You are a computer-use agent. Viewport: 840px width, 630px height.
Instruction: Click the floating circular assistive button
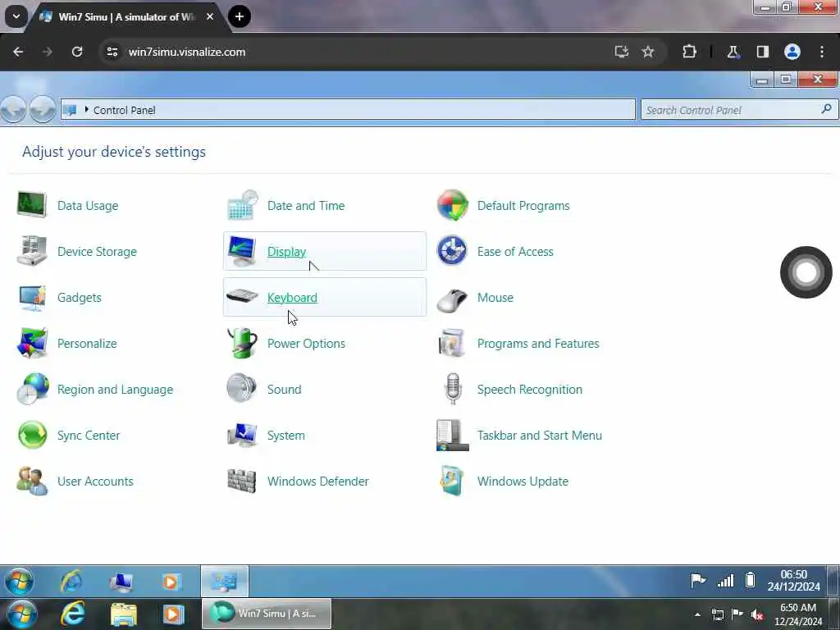pyautogui.click(x=806, y=272)
